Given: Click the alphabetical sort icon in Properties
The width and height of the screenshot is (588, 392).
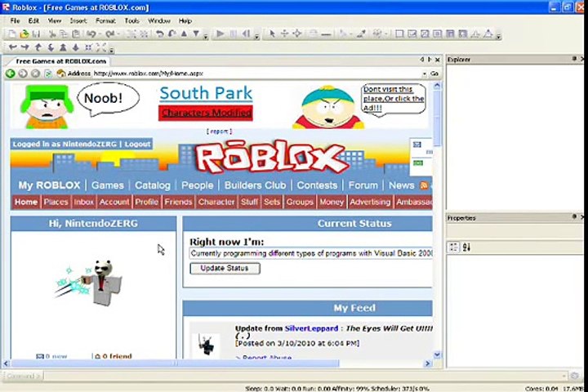Looking at the screenshot, I should (466, 247).
